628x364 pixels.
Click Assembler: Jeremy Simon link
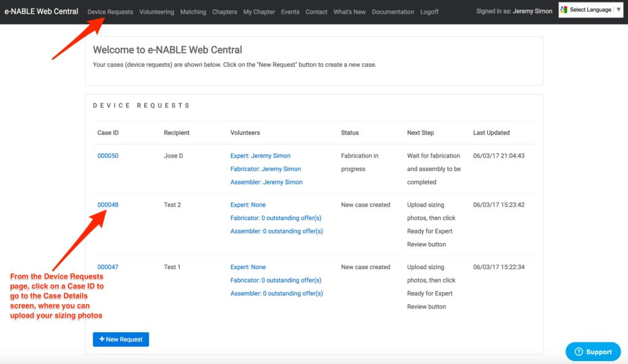(x=266, y=182)
